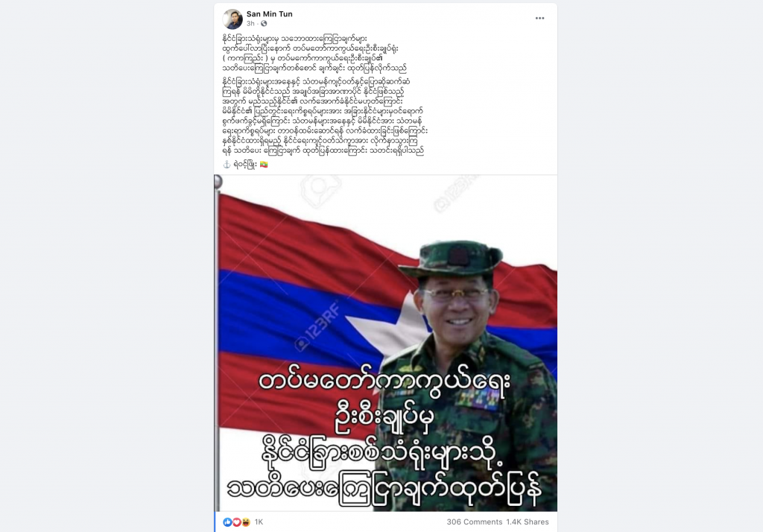
Task: View the 1.4K Shares list
Action: click(x=528, y=522)
